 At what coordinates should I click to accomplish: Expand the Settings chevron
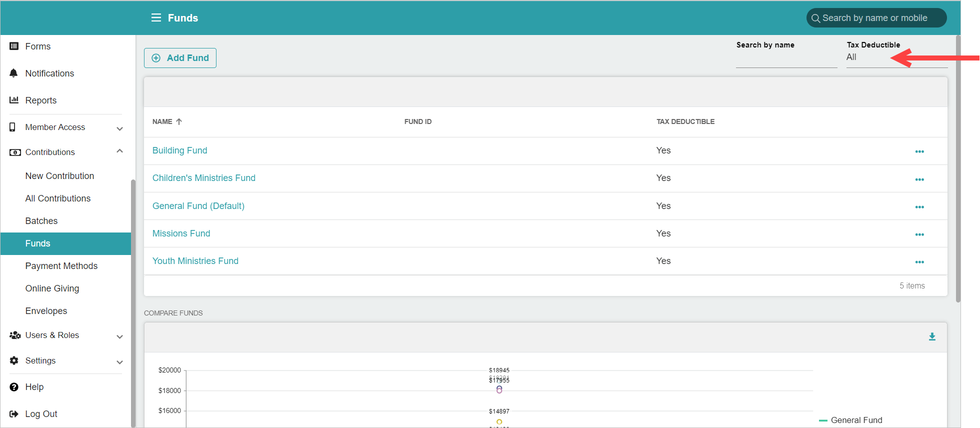tap(119, 362)
